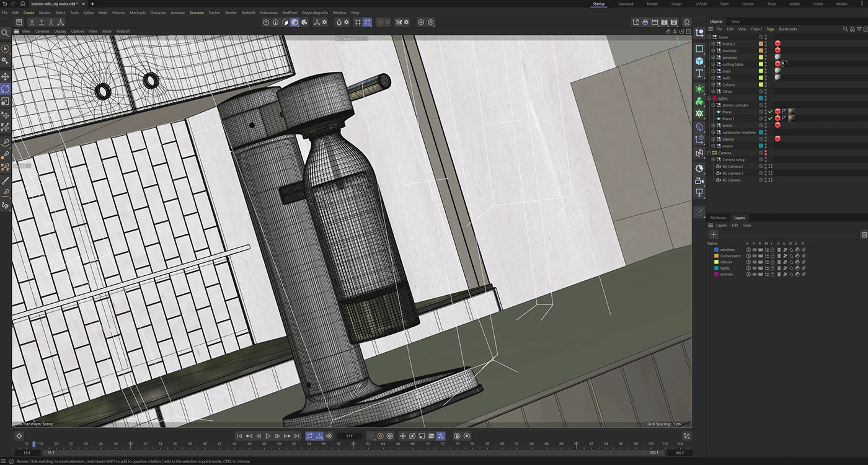Click the Text spline tool icon
Viewport: 868px width, 465px height.
tap(699, 74)
